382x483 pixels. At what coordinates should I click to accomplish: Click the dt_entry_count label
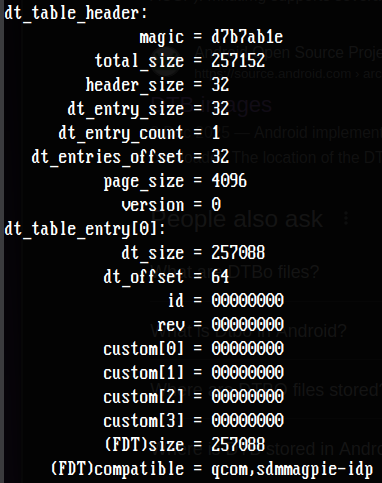pyautogui.click(x=121, y=134)
